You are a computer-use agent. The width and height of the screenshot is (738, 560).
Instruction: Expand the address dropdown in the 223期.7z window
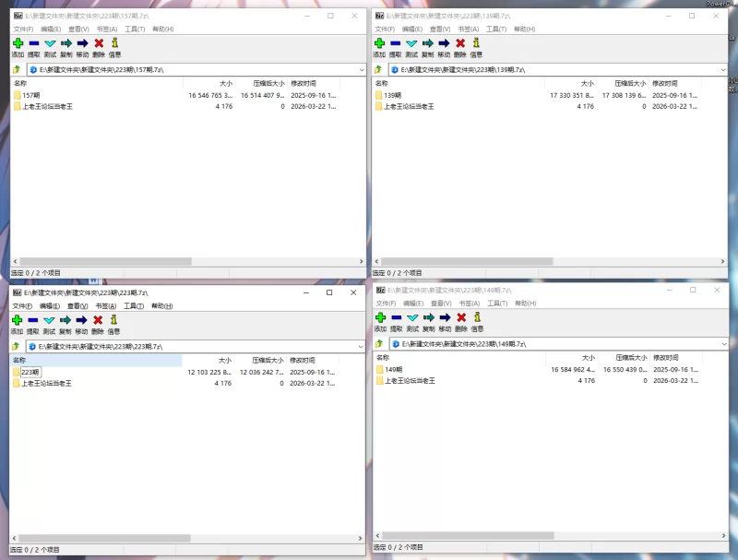tap(362, 346)
